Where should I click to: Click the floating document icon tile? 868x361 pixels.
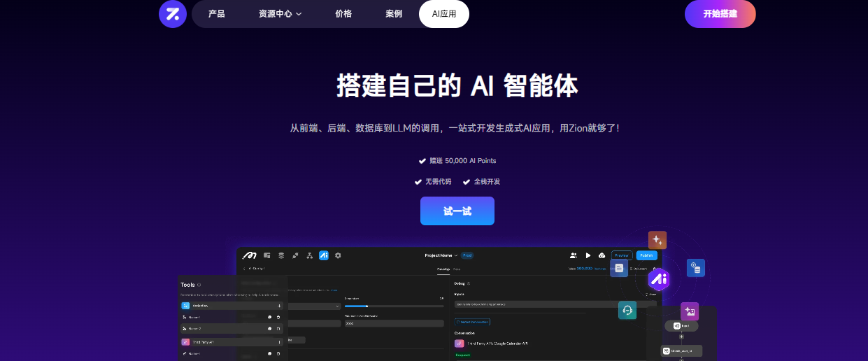619,268
